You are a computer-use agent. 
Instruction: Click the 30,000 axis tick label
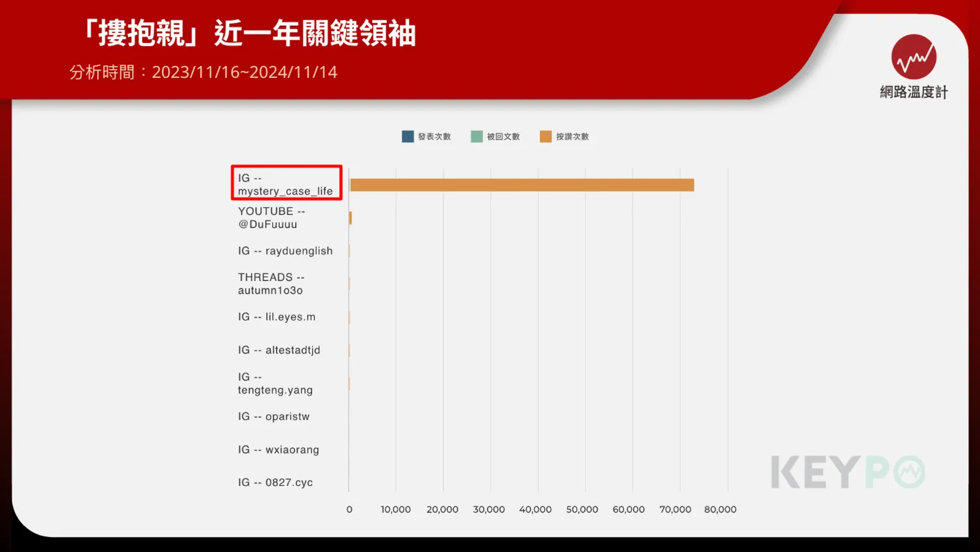489,510
